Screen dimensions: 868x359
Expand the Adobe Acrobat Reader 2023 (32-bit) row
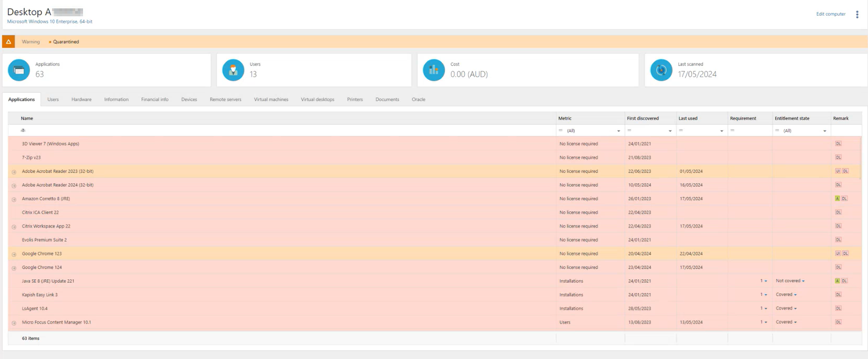(14, 172)
